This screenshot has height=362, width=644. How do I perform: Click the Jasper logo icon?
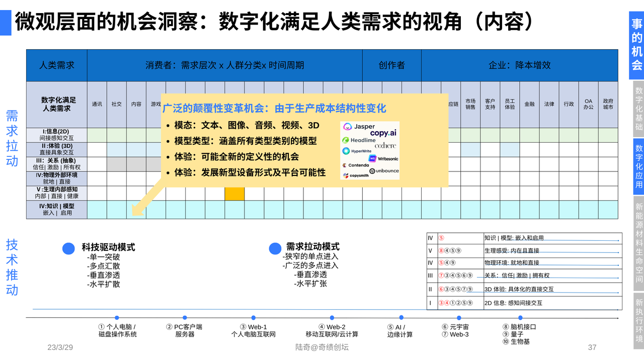[347, 127]
